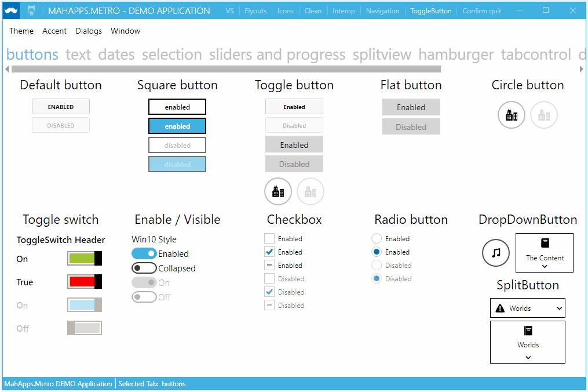Click VS in the title bar

[230, 11]
